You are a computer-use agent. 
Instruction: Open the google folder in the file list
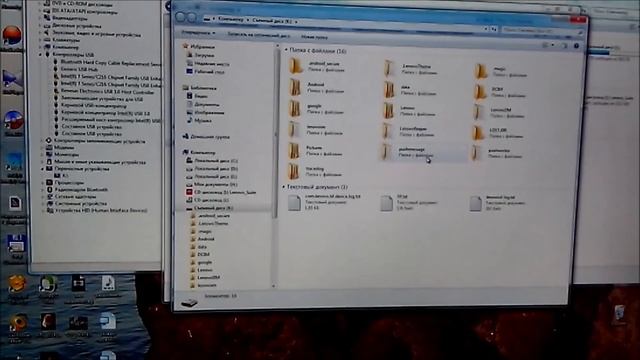(x=315, y=108)
